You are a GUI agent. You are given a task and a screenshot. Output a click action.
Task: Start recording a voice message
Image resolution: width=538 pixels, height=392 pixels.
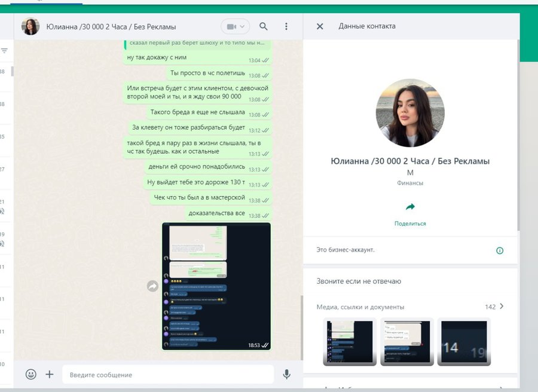pos(287,374)
